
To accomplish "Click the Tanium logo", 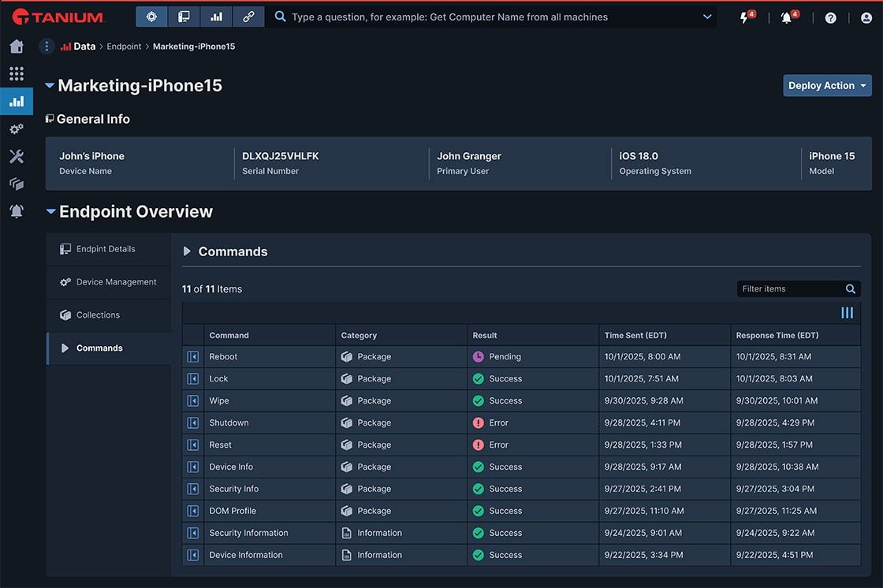I will [58, 17].
